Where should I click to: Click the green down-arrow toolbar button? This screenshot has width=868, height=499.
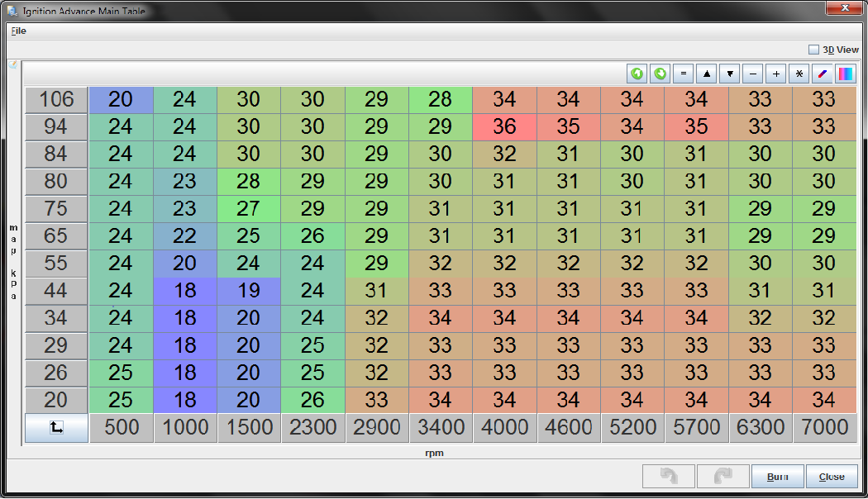pyautogui.click(x=661, y=74)
